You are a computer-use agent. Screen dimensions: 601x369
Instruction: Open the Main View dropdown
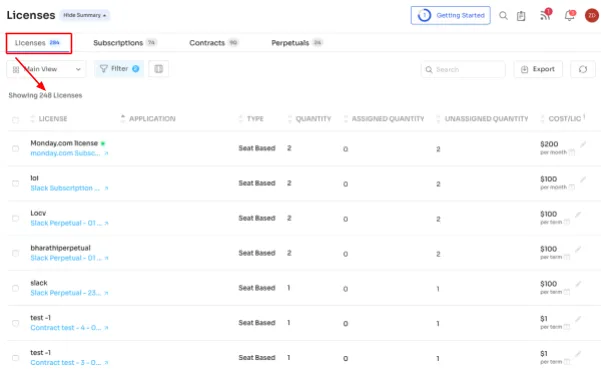click(x=46, y=69)
